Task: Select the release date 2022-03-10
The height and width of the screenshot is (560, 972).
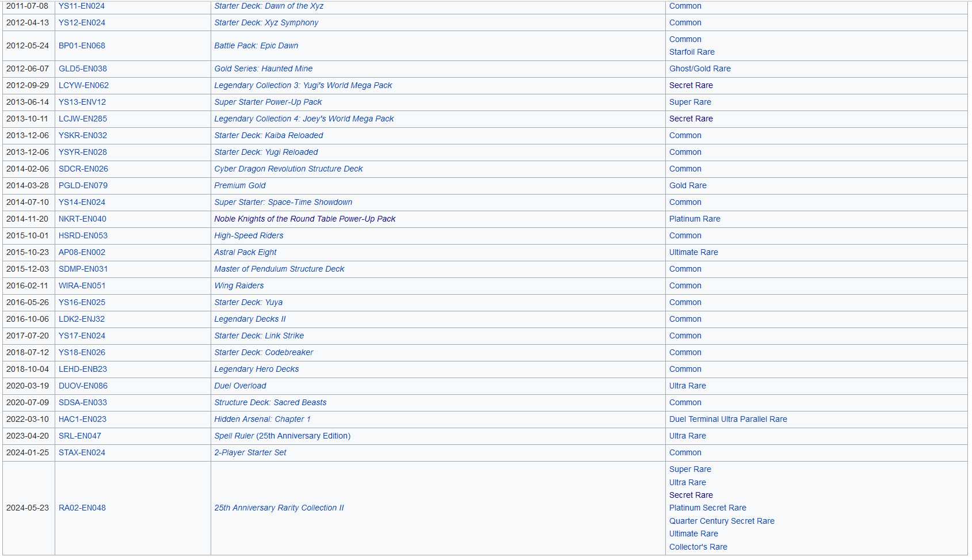Action: click(x=28, y=419)
